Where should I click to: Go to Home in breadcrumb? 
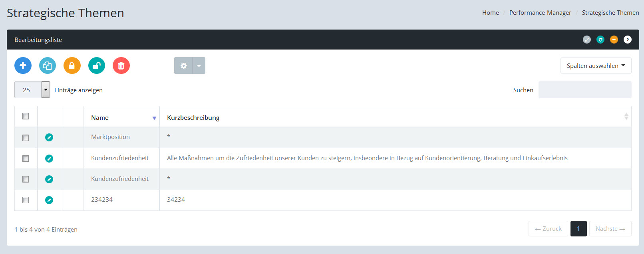point(490,13)
